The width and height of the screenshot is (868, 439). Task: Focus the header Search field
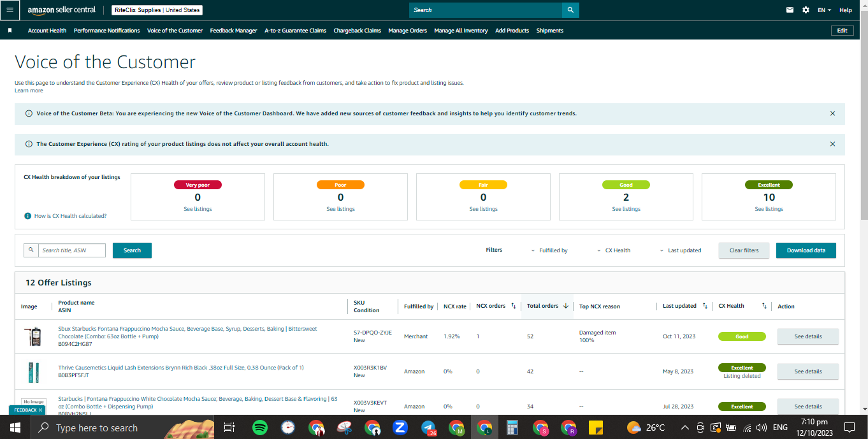486,10
